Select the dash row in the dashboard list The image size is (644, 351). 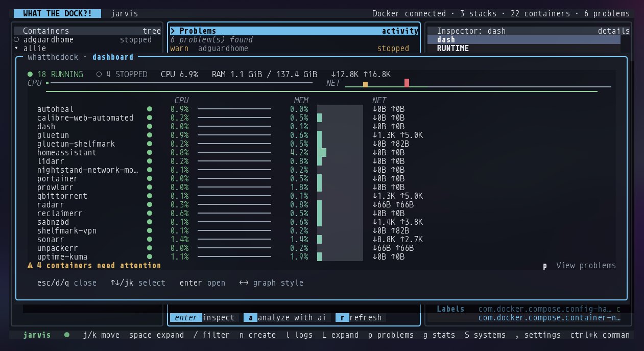[x=322, y=126]
